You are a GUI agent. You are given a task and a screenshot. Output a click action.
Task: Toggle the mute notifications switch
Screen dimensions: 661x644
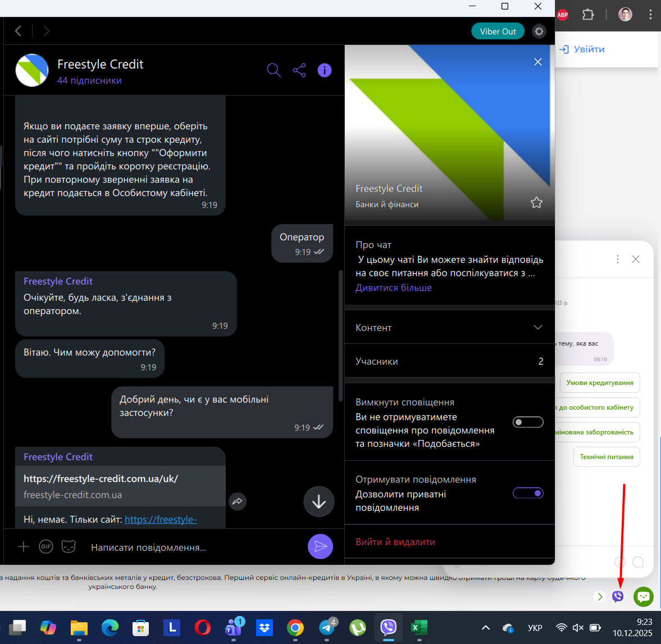click(528, 422)
